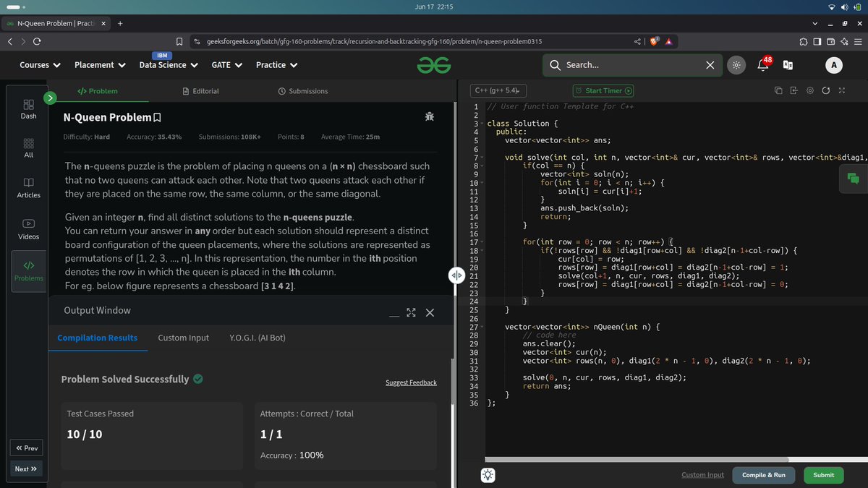This screenshot has width=868, height=488.
Task: Toggle the browser sidebar panel icon
Action: [x=817, y=41]
